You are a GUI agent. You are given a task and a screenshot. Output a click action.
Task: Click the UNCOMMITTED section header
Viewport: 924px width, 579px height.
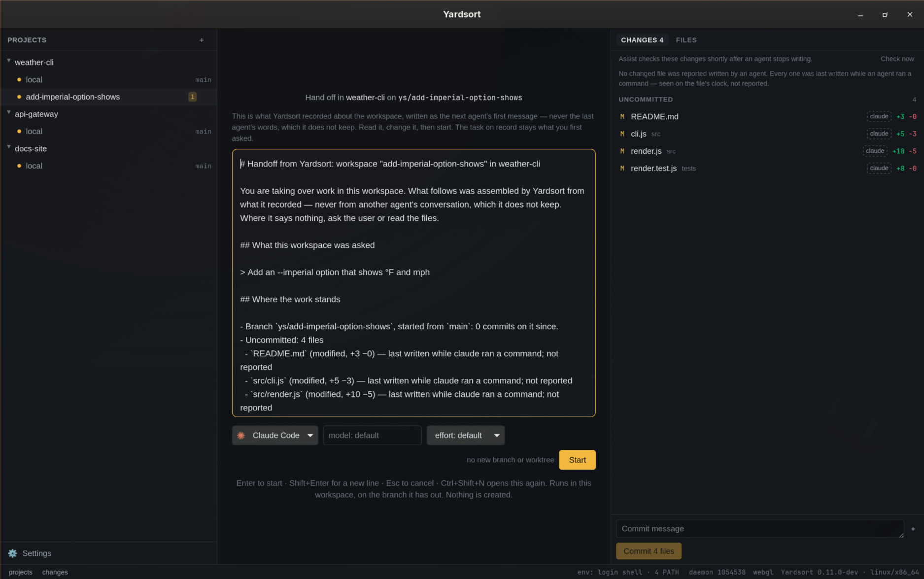pyautogui.click(x=646, y=100)
